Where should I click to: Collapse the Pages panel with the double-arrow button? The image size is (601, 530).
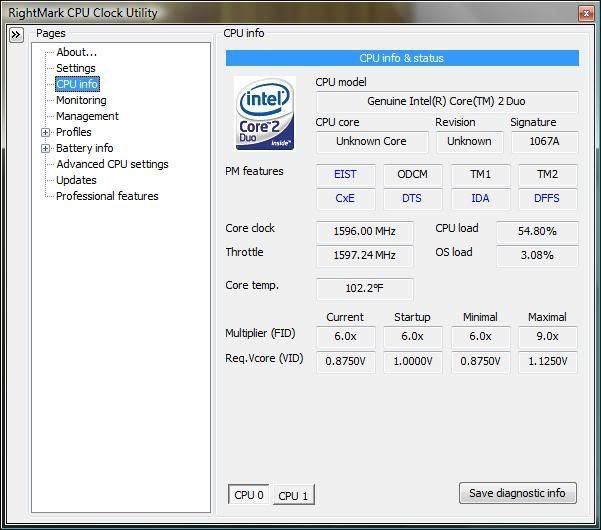16,35
